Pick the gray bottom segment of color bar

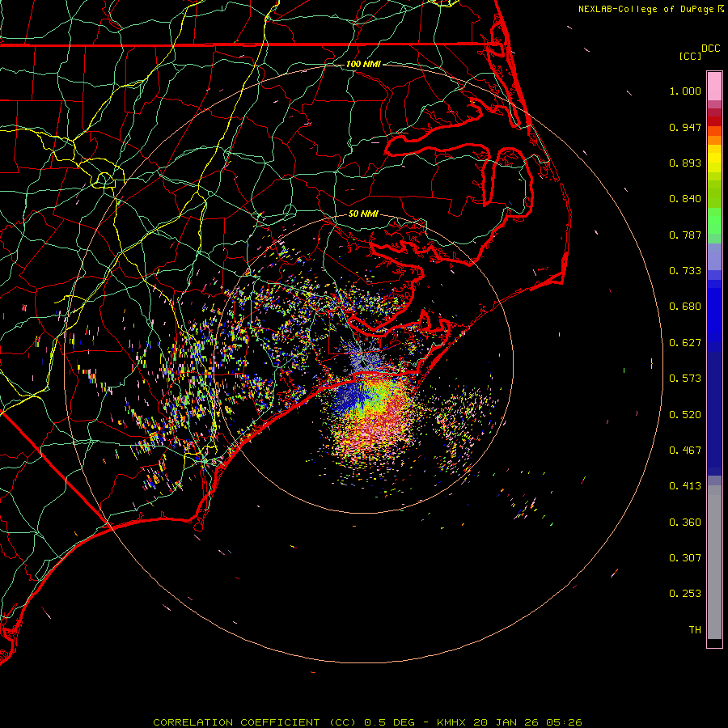714,562
